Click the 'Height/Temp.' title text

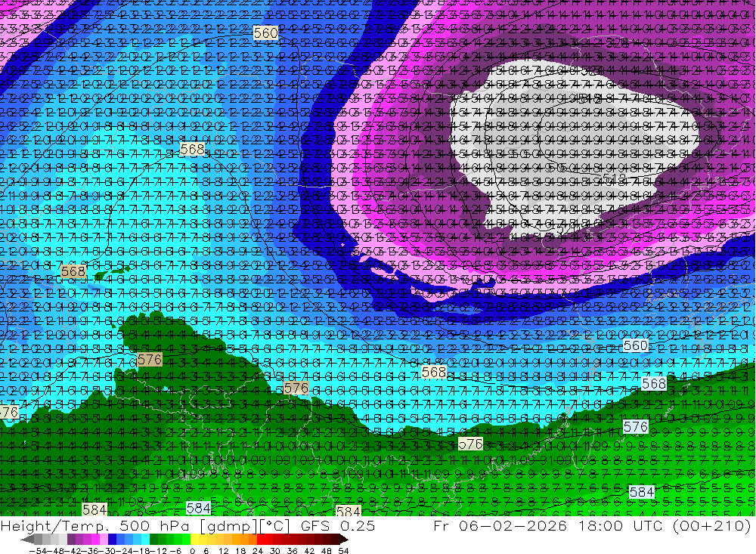(x=54, y=526)
